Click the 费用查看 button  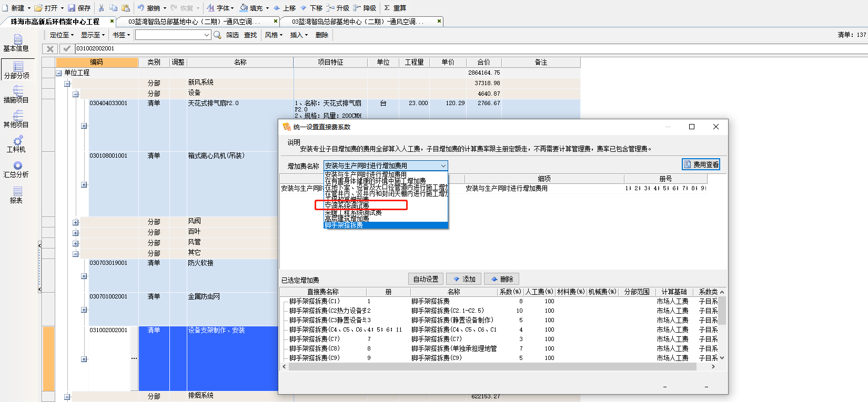[x=701, y=164]
